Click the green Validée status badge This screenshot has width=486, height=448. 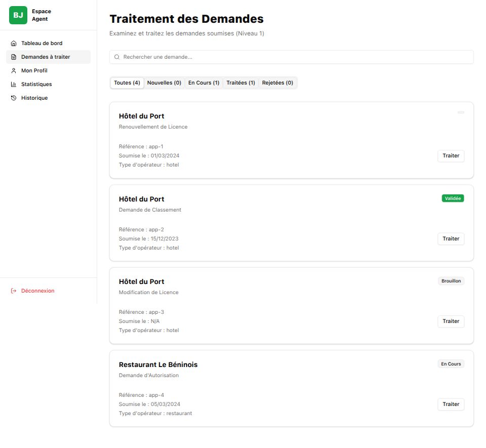(x=453, y=198)
